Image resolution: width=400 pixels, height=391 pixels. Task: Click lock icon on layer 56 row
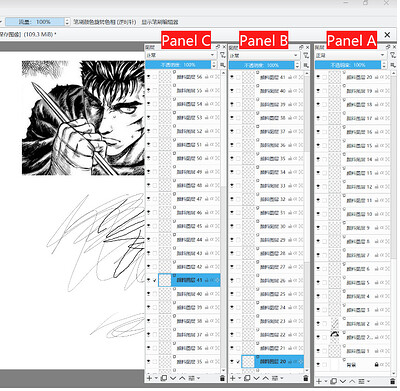[x=206, y=77]
